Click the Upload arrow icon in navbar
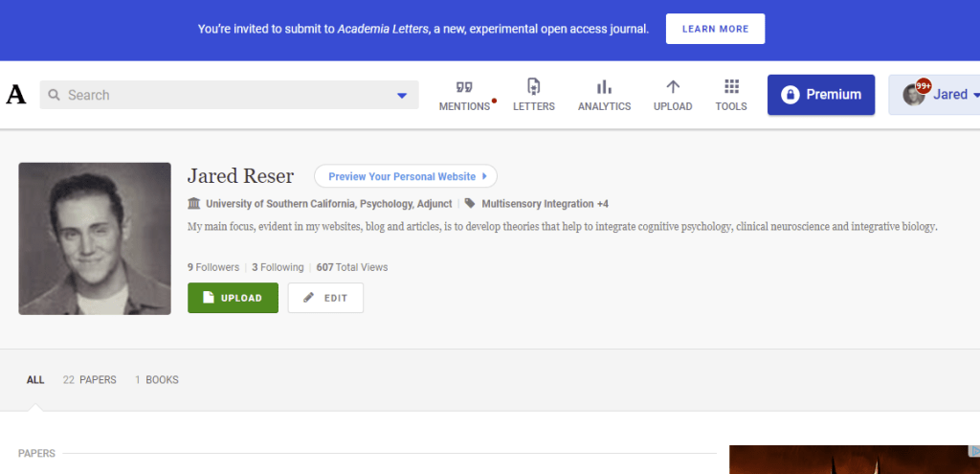The image size is (980, 474). [673, 86]
